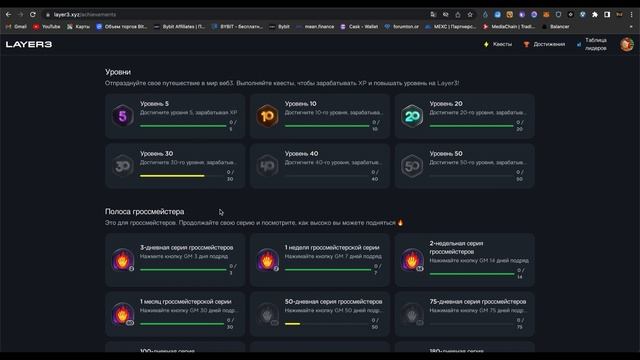Open the Таблица лидеров nav item
This screenshot has width=640, height=360.
click(591, 44)
